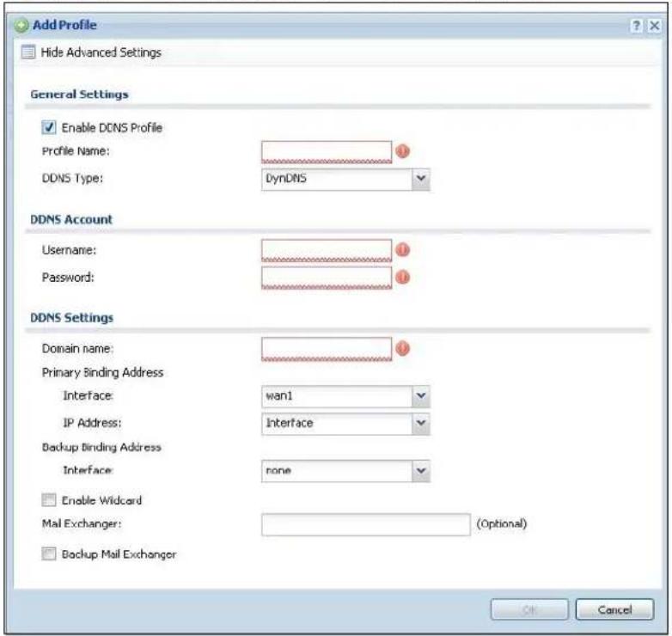The height and width of the screenshot is (636, 672).
Task: Click the Profile Name error warning icon
Action: click(x=402, y=151)
